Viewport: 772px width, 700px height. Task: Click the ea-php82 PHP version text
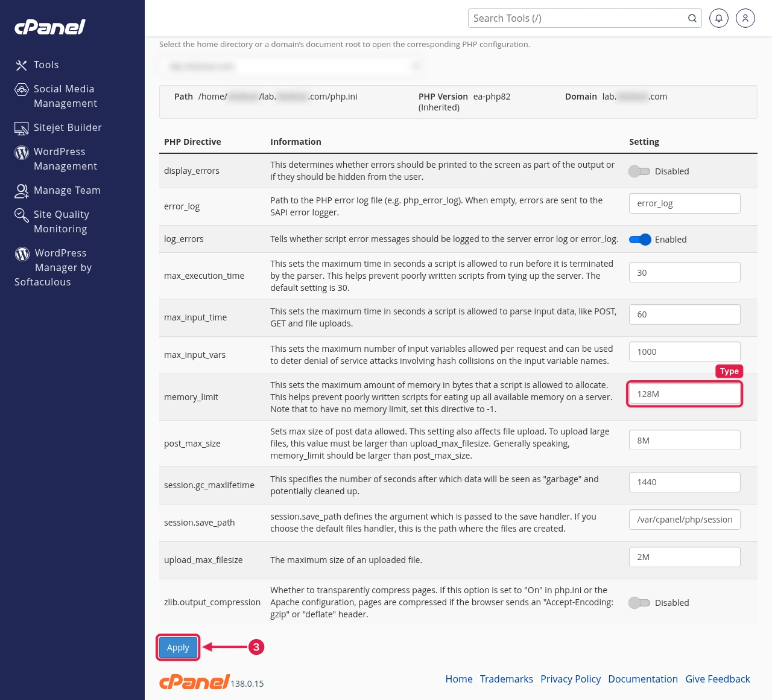pos(492,97)
